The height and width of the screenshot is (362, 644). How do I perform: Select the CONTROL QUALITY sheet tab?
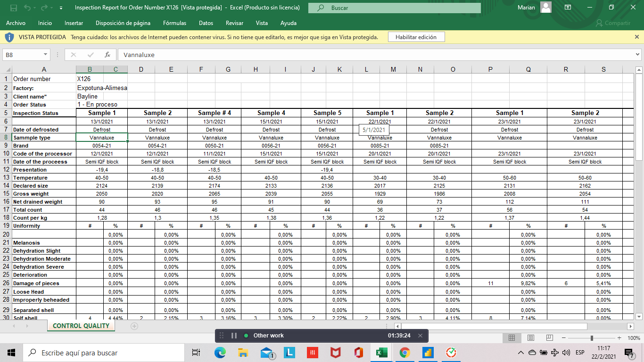(81, 326)
